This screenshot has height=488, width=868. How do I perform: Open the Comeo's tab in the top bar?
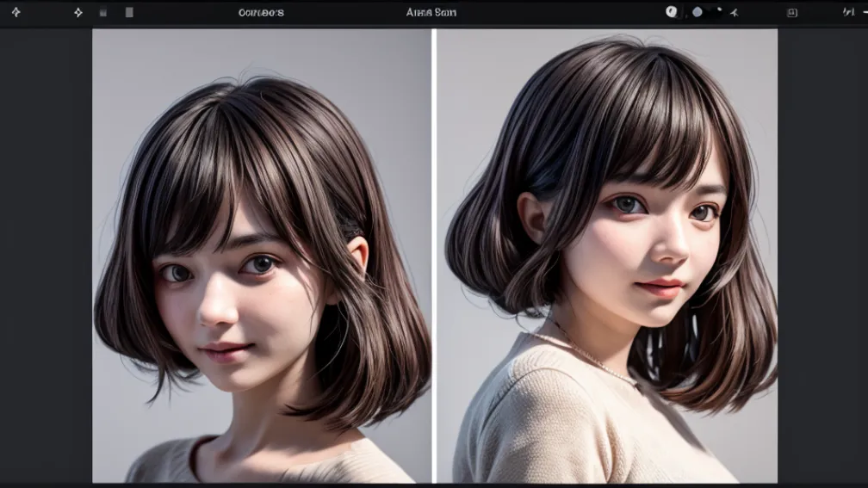pyautogui.click(x=260, y=13)
